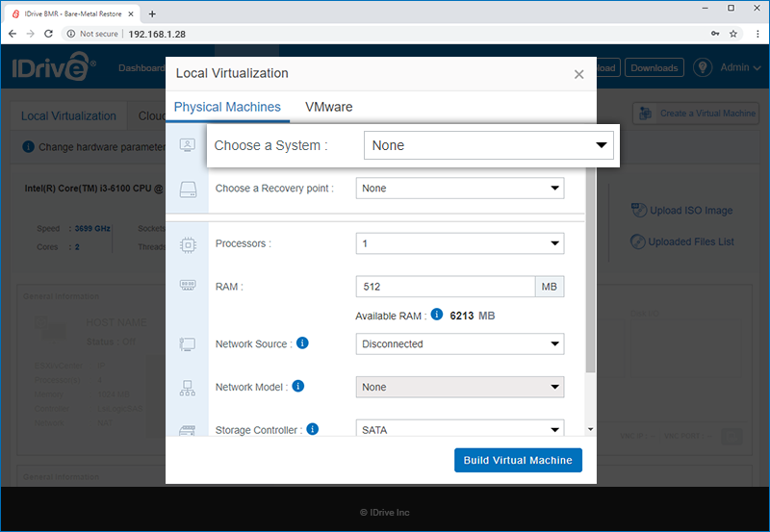Close the IDrive BMR browser tab
Screen dimensions: 770x532
(131, 14)
